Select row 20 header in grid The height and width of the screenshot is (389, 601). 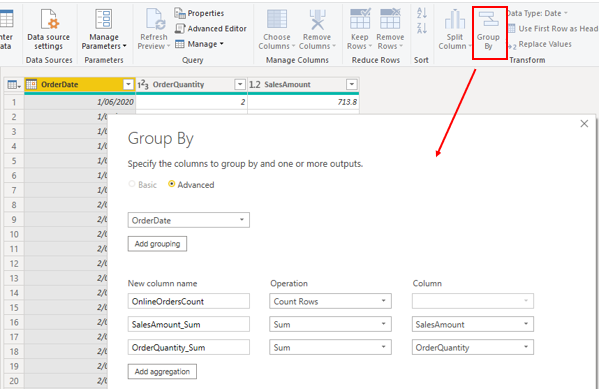[14, 381]
